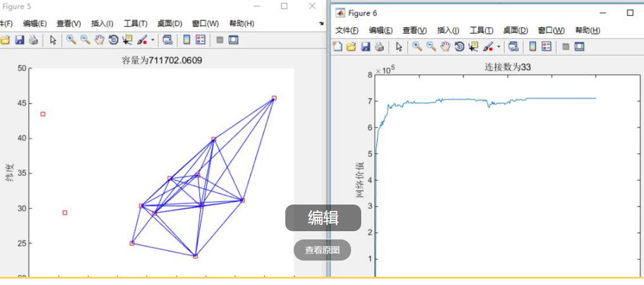Click Open File folder icon in Figure 6
The width and height of the screenshot is (644, 285).
(351, 46)
